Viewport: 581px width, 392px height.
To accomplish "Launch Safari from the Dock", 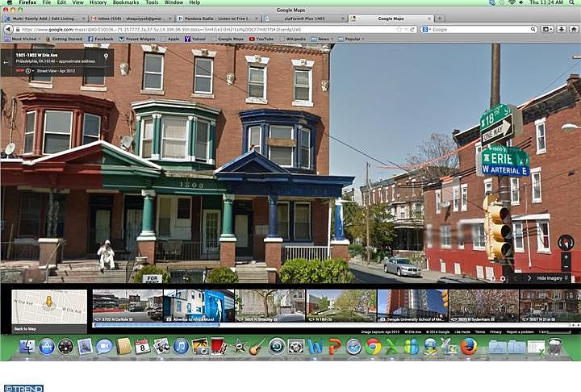I will pyautogui.click(x=354, y=347).
